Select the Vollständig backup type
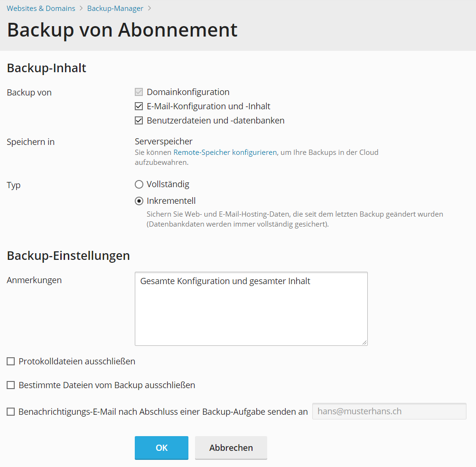Image resolution: width=476 pixels, height=467 pixels. tap(139, 184)
